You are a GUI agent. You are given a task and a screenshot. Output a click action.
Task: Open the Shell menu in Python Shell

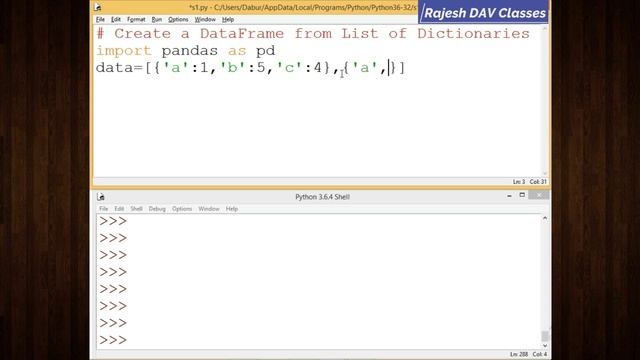[x=136, y=209]
